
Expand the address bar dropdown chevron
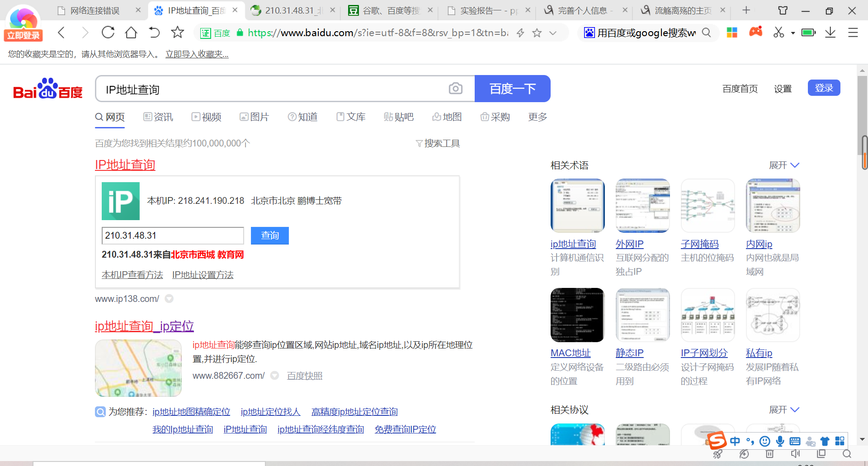point(553,33)
